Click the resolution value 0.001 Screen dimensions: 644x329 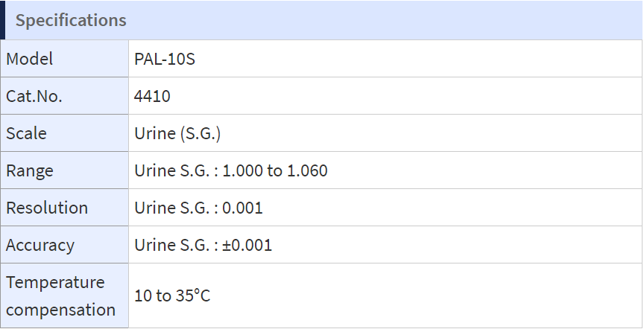coord(242,208)
